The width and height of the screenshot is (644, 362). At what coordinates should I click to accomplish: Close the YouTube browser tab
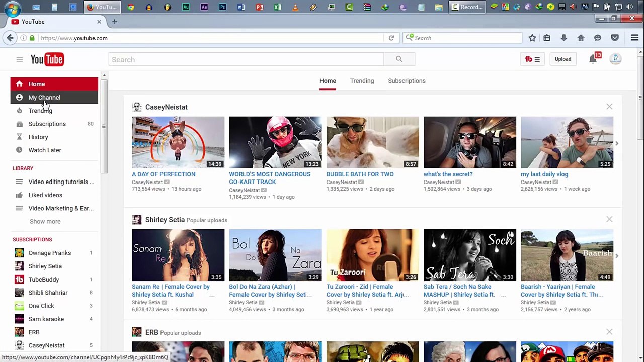pyautogui.click(x=99, y=22)
